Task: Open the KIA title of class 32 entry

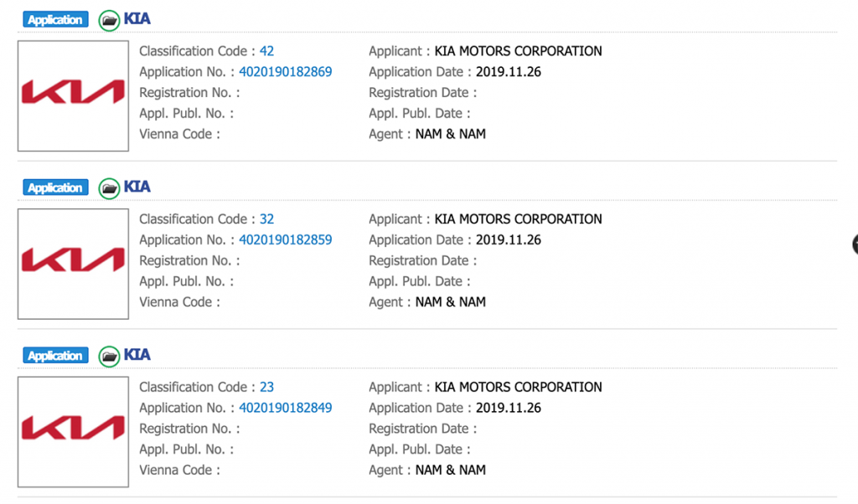Action: [137, 187]
